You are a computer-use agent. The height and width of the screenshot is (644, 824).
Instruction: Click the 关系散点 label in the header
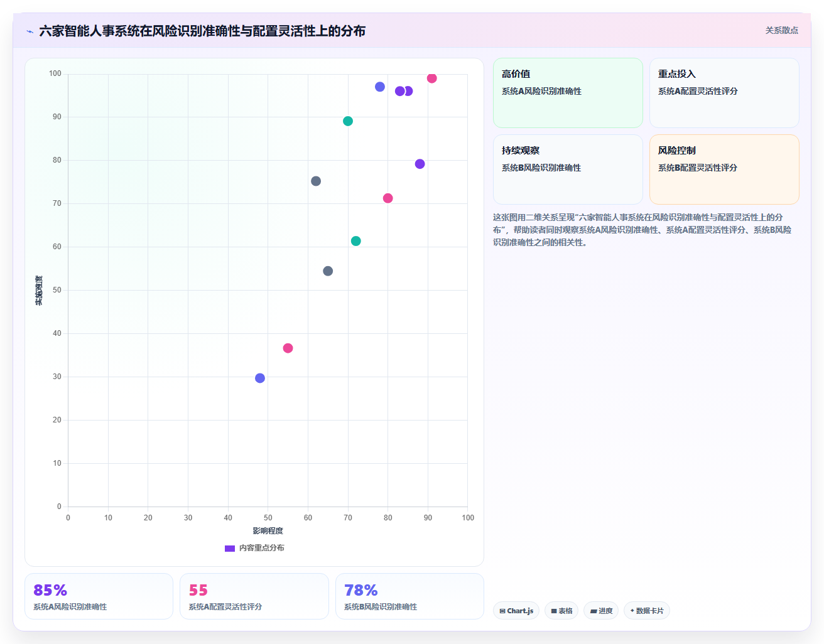pyautogui.click(x=781, y=30)
